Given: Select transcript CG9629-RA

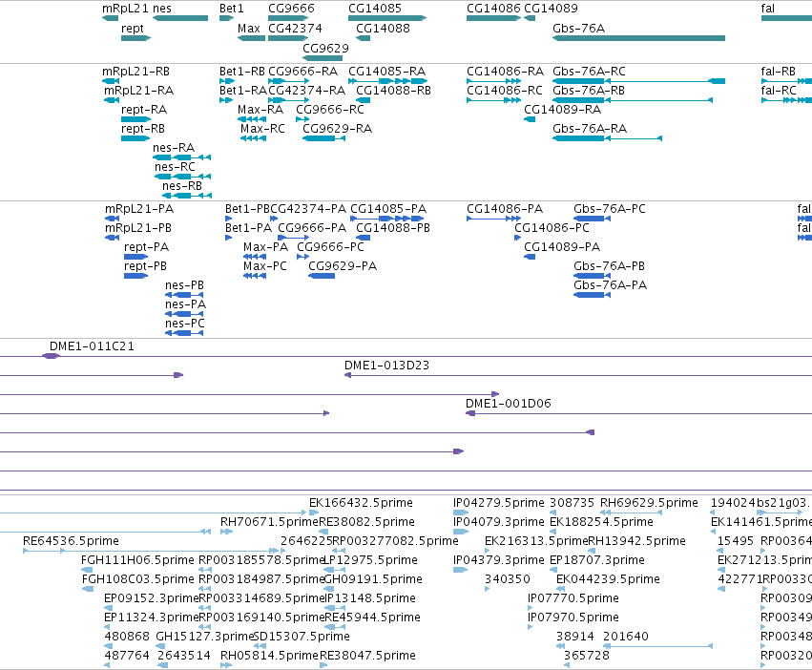Looking at the screenshot, I should [x=337, y=129].
